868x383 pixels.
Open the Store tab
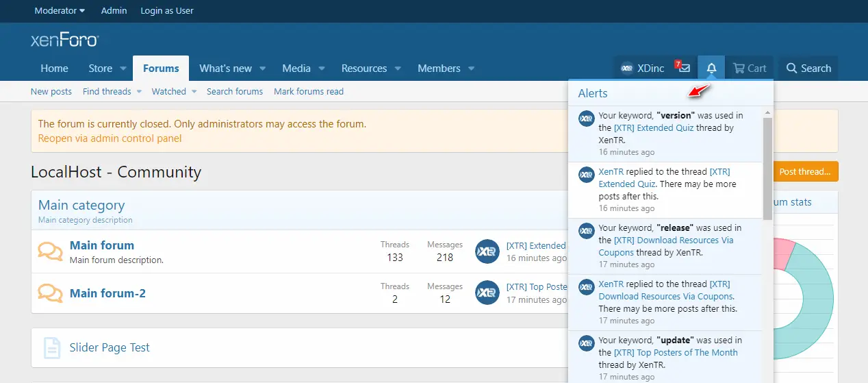point(101,68)
